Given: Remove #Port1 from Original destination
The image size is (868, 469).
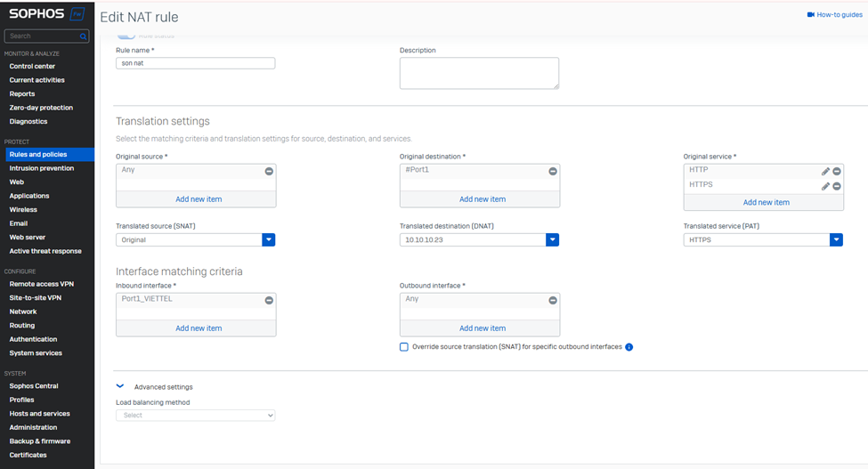Looking at the screenshot, I should pyautogui.click(x=553, y=171).
